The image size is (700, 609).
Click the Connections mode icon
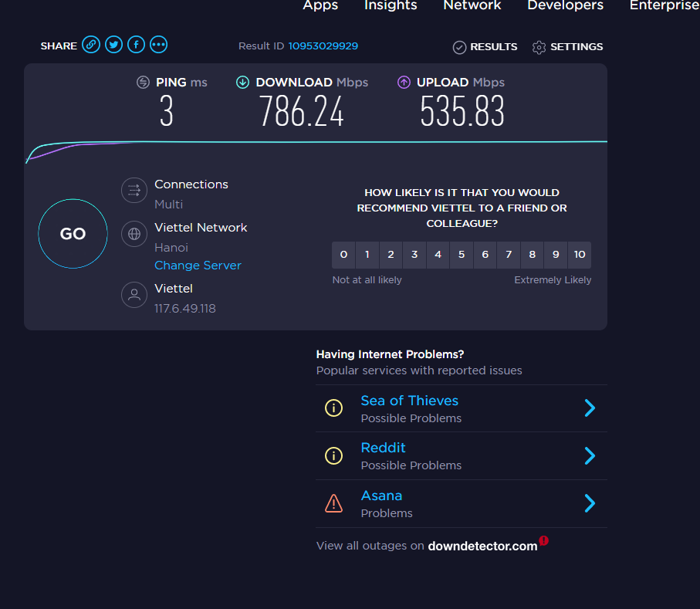[134, 191]
